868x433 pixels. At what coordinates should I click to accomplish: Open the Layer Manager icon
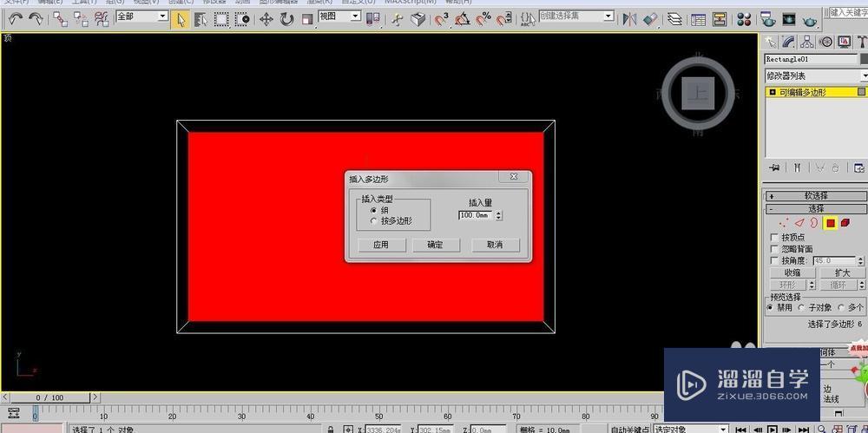point(674,19)
